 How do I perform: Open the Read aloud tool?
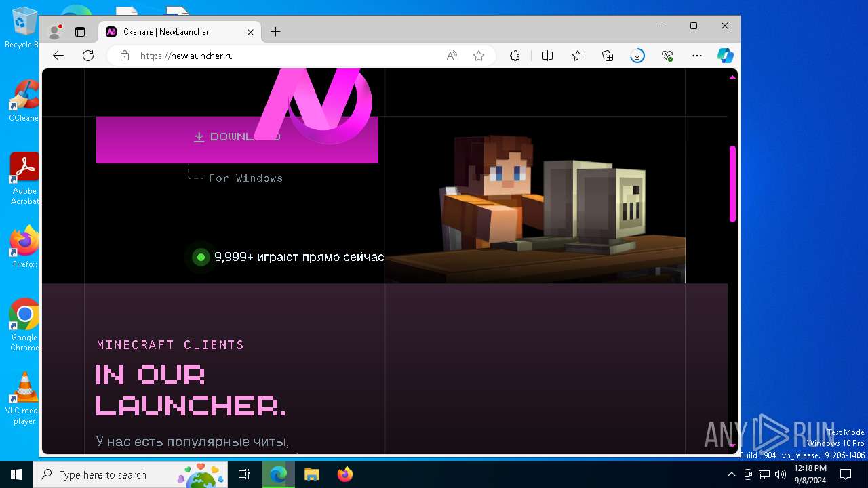click(452, 56)
